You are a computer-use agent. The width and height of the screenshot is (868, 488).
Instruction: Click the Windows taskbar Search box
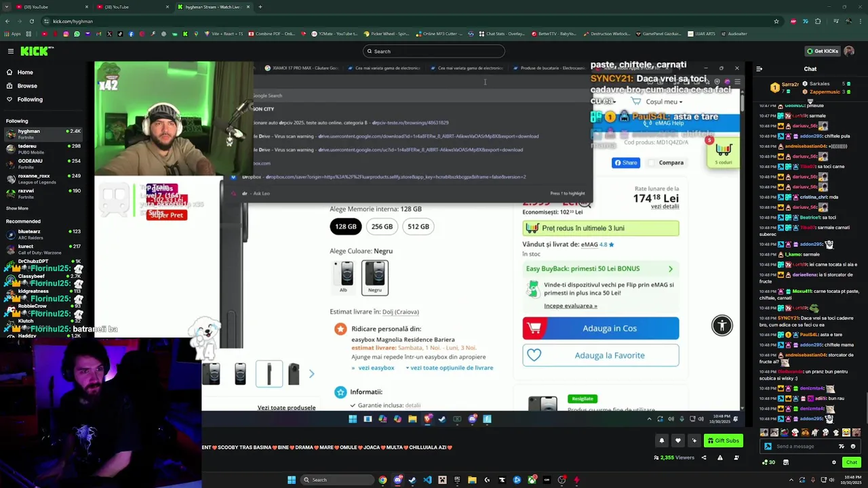pos(337,480)
